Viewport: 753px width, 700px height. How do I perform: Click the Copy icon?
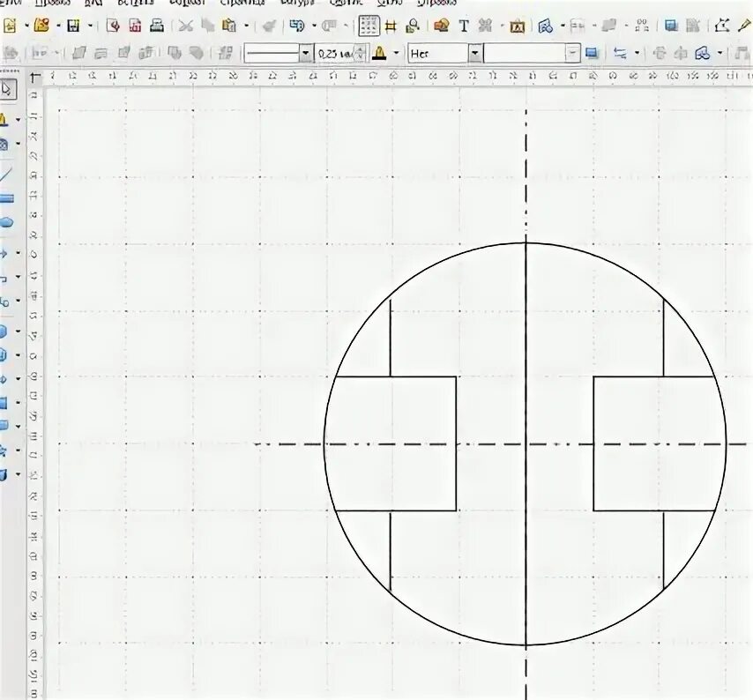tap(207, 26)
